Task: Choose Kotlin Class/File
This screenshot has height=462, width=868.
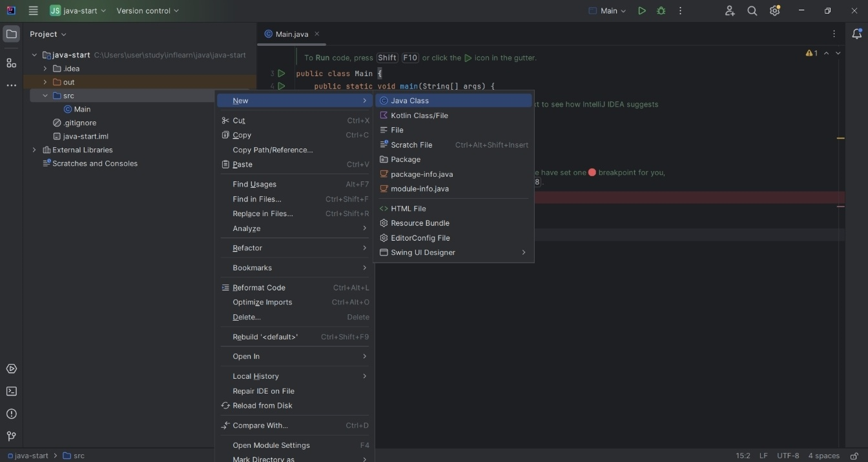Action: coord(454,115)
